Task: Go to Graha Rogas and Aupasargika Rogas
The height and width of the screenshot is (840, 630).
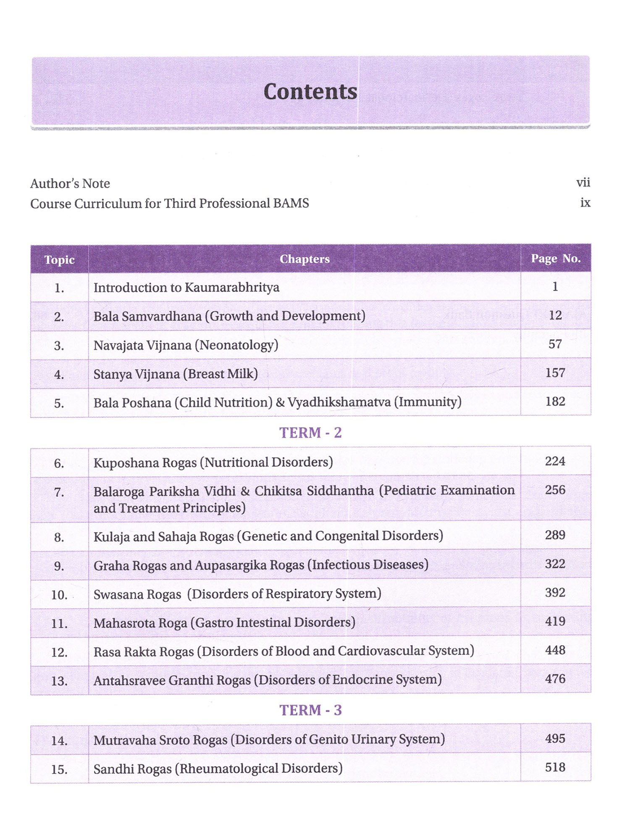Action: pyautogui.click(x=260, y=565)
